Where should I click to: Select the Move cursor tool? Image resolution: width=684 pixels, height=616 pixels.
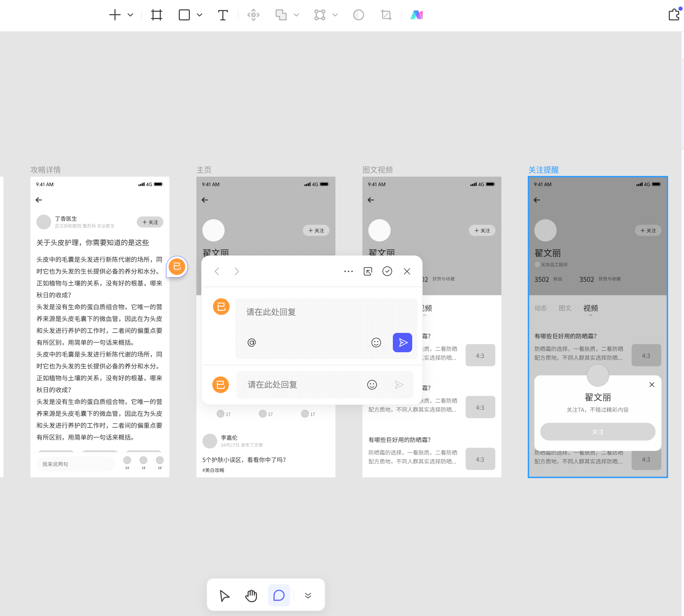(224, 596)
